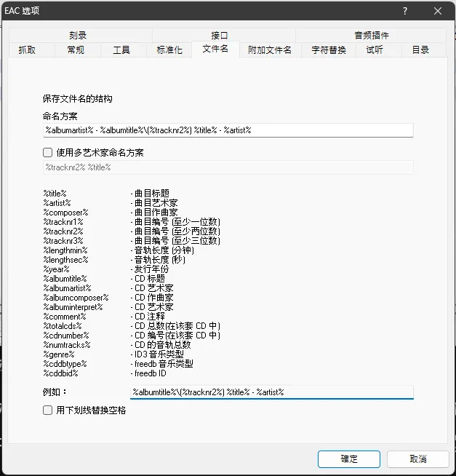Open the 试听 tab

coord(378,49)
